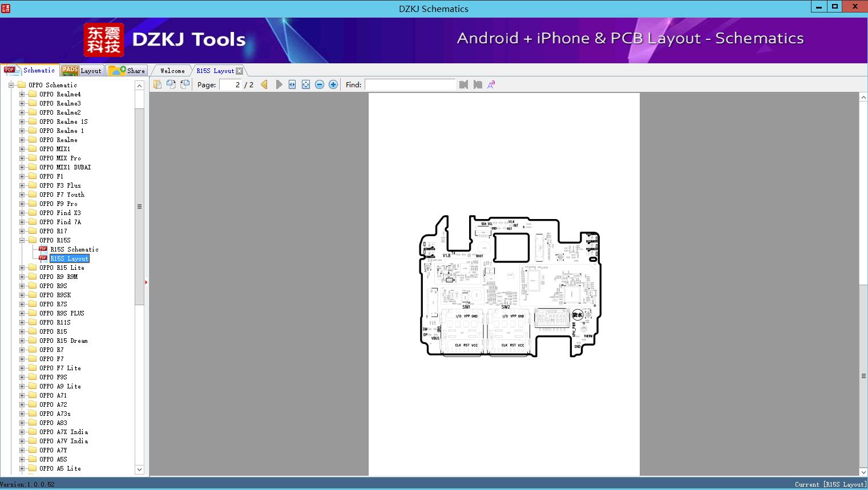The height and width of the screenshot is (490, 868).
Task: Switch to the Layout tab
Action: pos(82,71)
